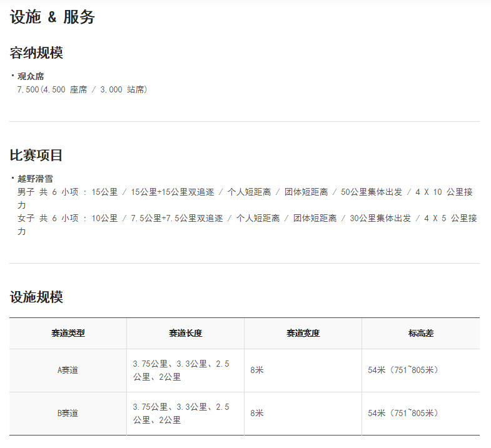
Task: Click the 54米 elevation cell for B赛道
Action: pos(421,414)
